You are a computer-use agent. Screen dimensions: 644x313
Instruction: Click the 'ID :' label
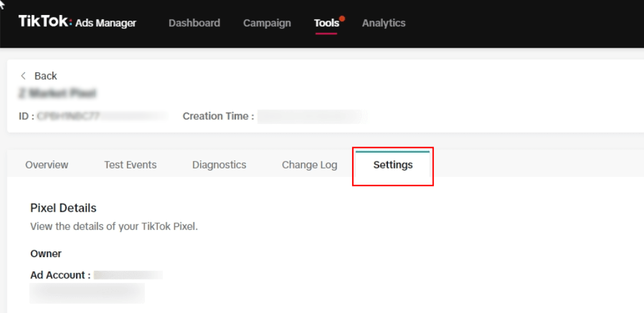click(26, 116)
